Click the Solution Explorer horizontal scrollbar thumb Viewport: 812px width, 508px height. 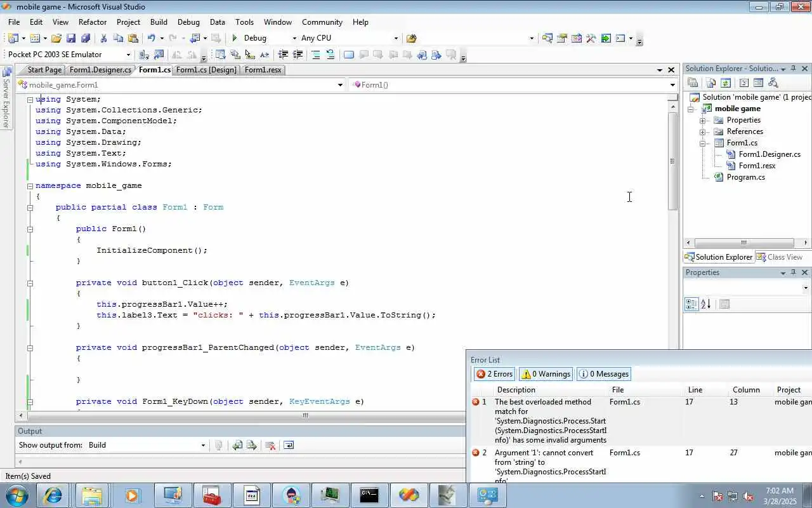click(x=743, y=243)
